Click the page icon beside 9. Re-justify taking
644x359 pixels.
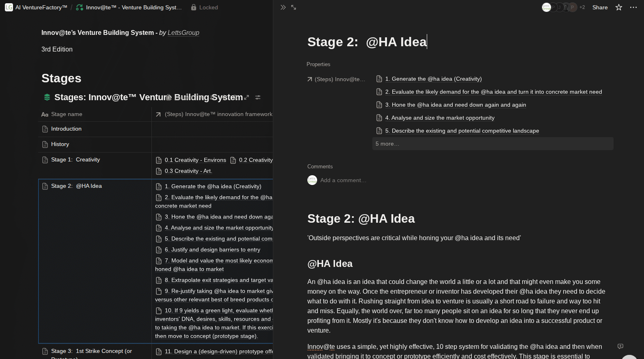pos(159,291)
